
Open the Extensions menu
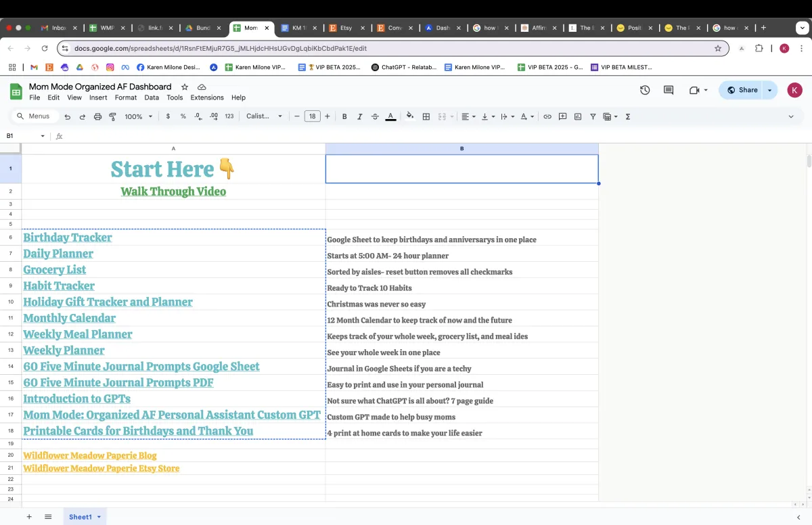(x=207, y=97)
